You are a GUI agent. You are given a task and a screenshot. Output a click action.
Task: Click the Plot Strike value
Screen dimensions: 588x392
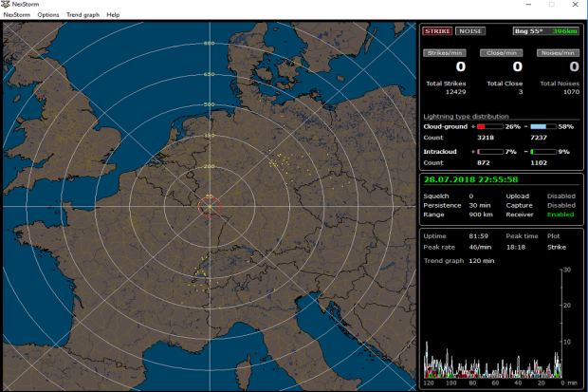pos(557,248)
